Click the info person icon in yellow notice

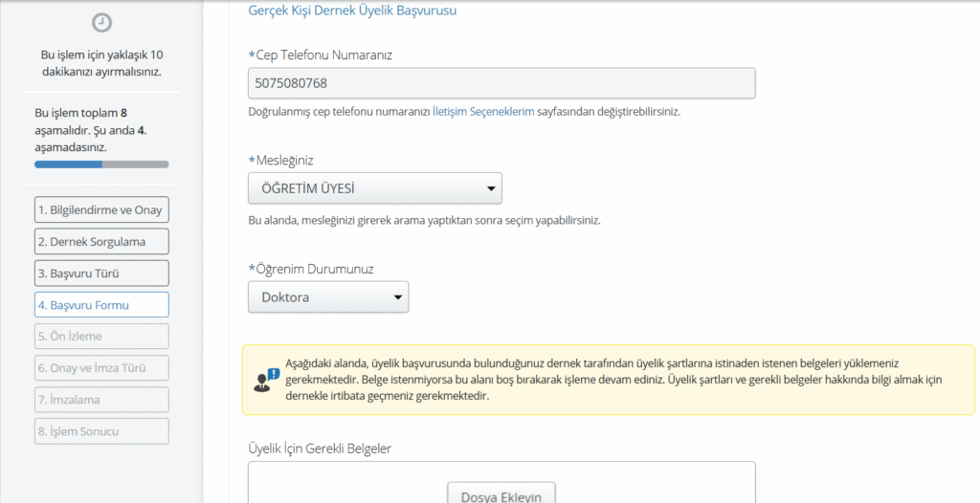point(267,380)
